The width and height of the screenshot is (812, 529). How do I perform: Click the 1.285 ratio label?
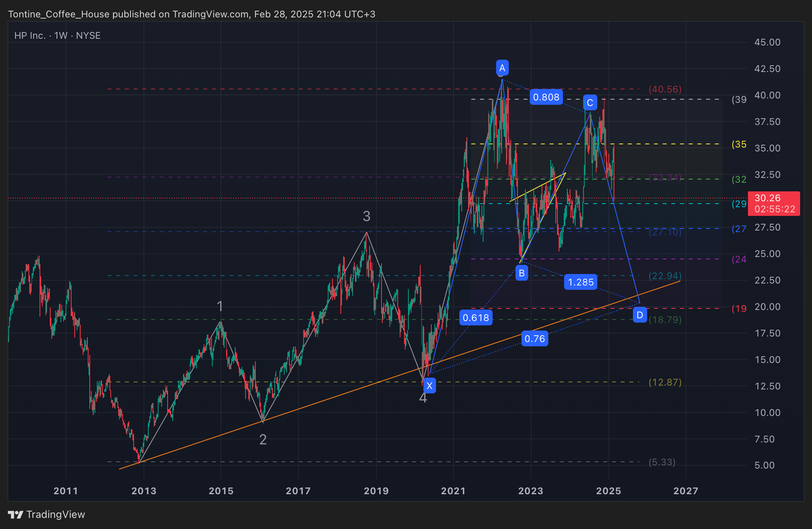(580, 282)
